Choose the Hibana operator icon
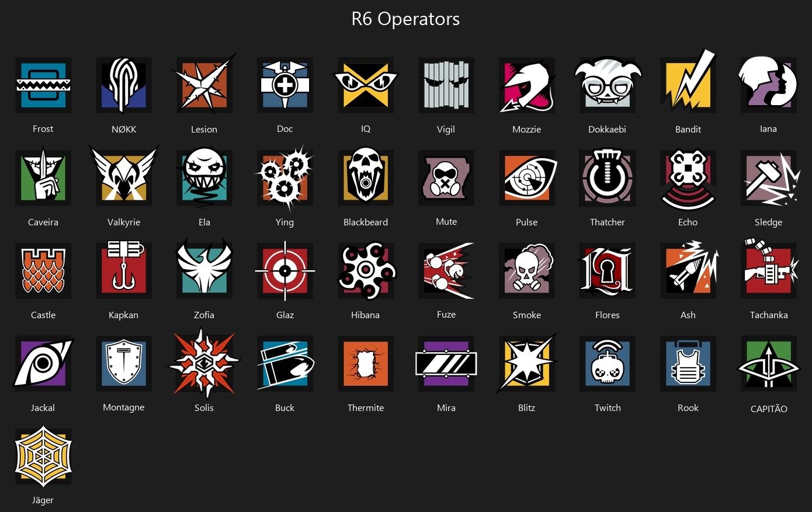 tap(367, 271)
